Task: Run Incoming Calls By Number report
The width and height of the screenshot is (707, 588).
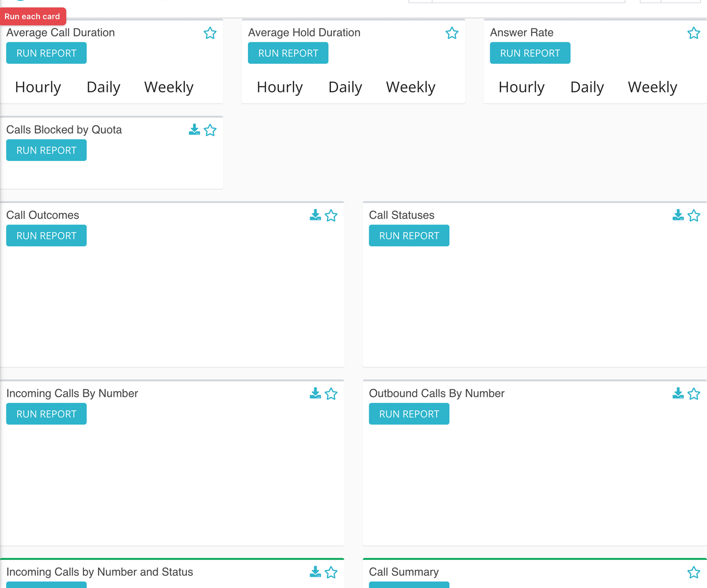Action: [x=46, y=414]
